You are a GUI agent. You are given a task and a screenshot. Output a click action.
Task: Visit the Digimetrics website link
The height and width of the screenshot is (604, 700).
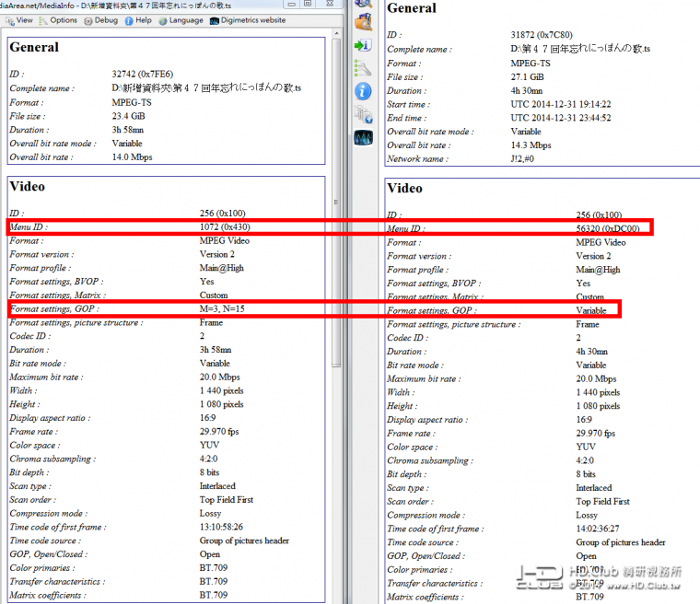(x=248, y=20)
